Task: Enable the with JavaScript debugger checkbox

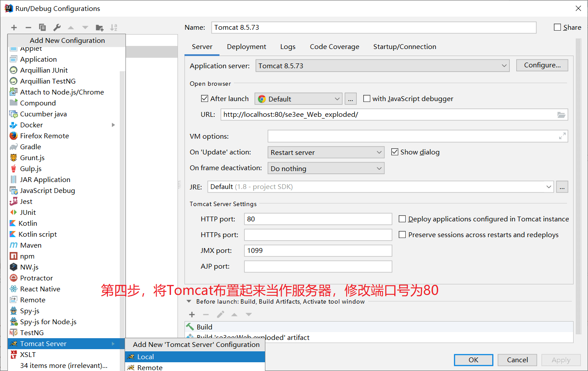Action: (x=367, y=98)
